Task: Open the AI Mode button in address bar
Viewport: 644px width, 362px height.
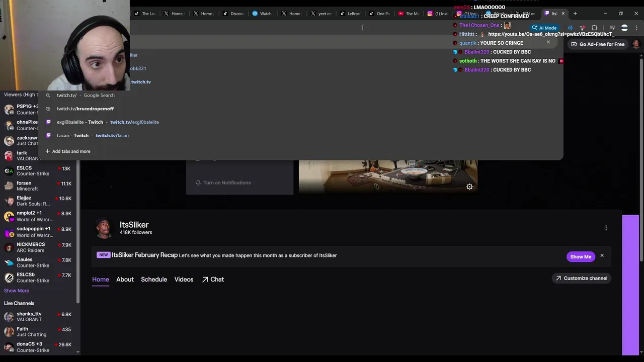Action: pos(544,28)
